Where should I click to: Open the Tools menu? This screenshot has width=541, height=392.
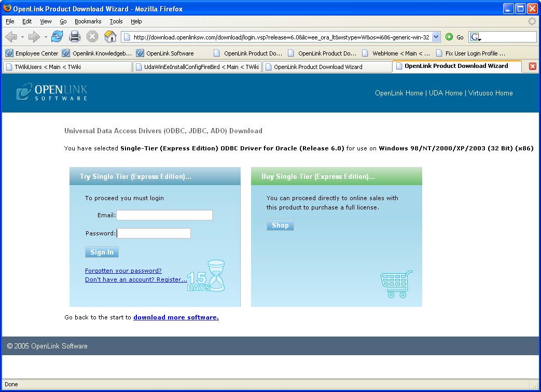(x=116, y=21)
